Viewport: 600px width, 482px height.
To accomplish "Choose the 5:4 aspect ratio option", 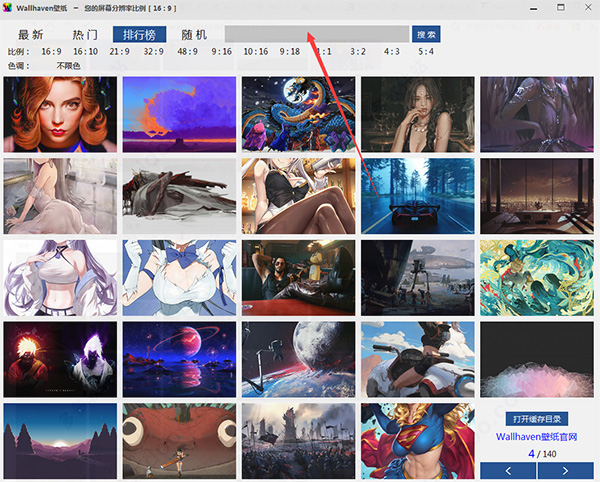I will 426,51.
